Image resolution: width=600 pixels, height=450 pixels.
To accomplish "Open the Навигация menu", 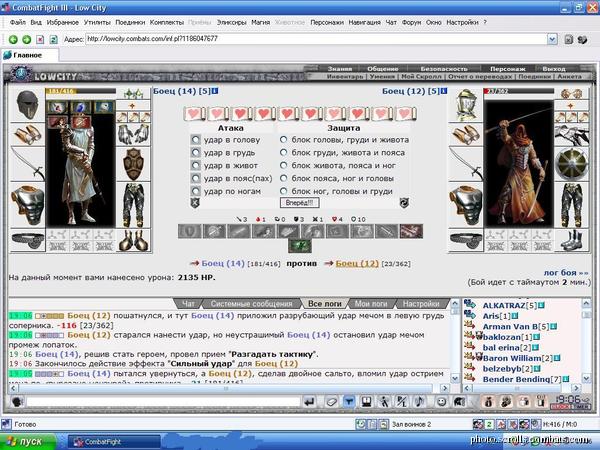I will click(364, 22).
